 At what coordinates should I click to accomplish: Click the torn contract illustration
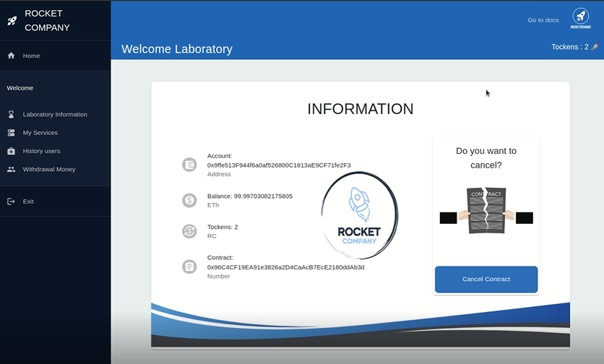click(x=486, y=211)
